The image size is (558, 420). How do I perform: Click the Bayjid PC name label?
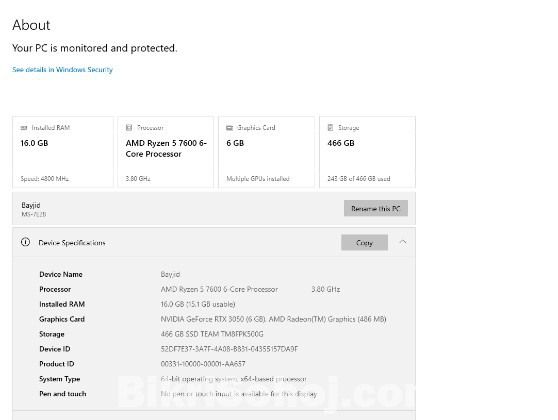(31, 205)
